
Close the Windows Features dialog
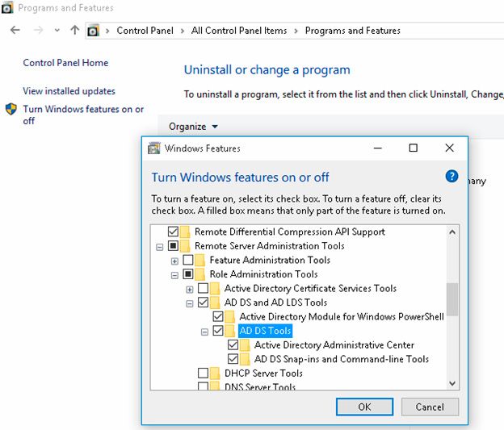[449, 148]
